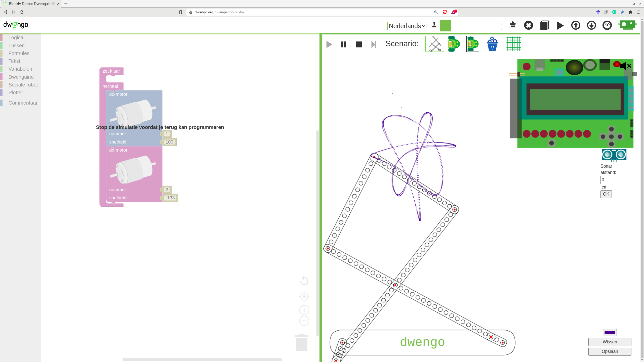Open a new browser tab
Viewport: 644px width, 362px height.
coord(66,4)
